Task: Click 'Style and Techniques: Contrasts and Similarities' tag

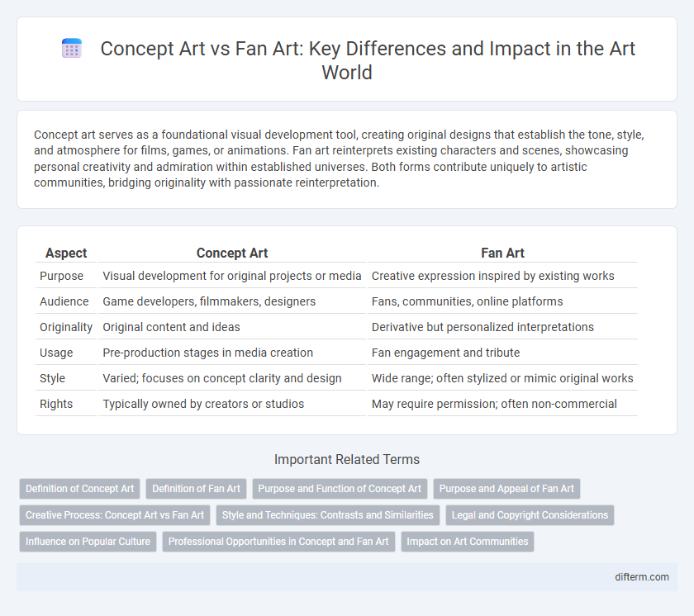Action: [327, 515]
